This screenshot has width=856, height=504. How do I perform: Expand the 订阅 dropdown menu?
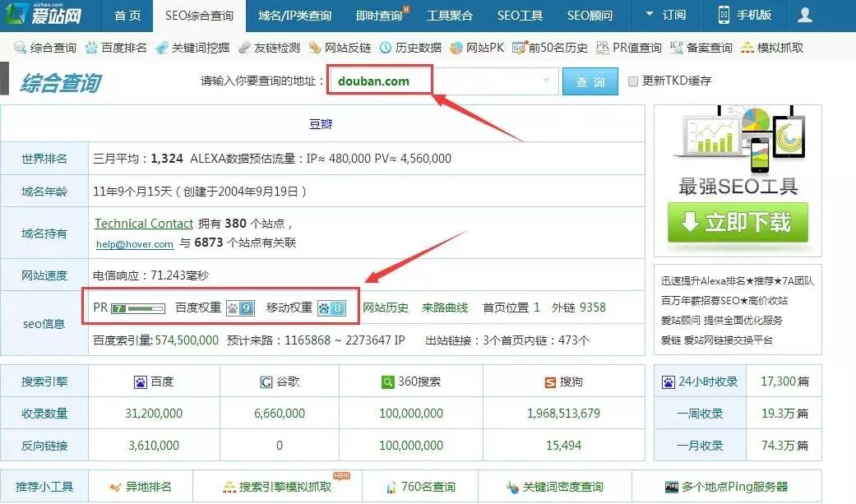665,15
